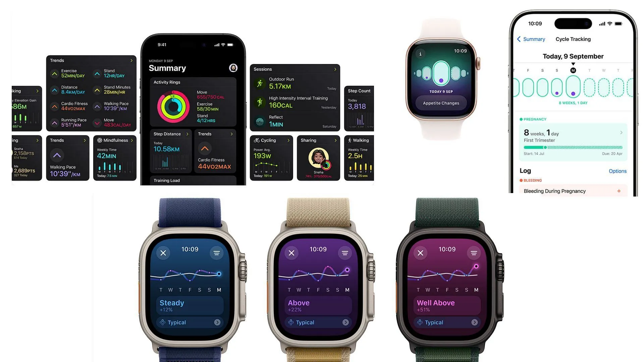The height and width of the screenshot is (362, 644).
Task: Select the Summary tab in Cycle Tracking
Action: (534, 39)
